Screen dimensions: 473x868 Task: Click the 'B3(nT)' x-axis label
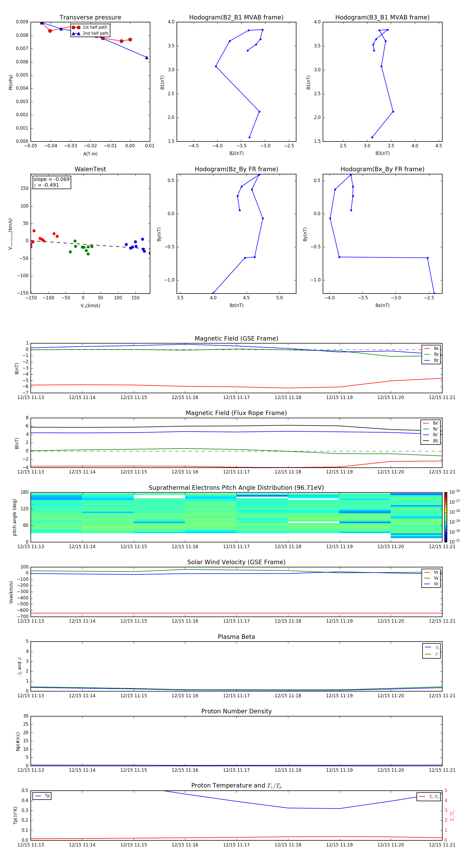click(382, 153)
